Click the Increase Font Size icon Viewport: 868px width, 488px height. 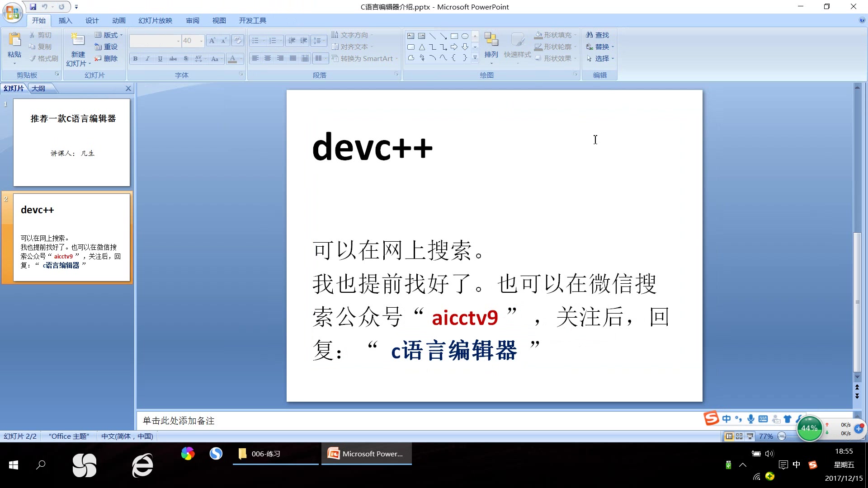[212, 40]
